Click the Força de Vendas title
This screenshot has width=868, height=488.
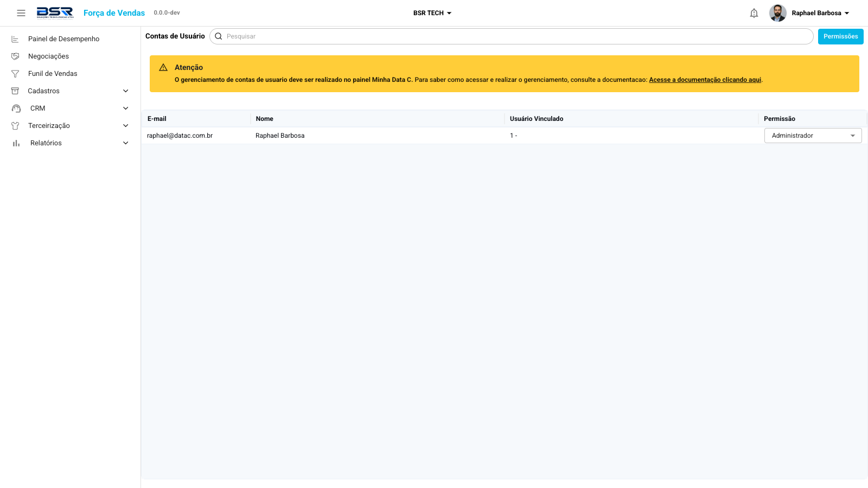(x=114, y=13)
